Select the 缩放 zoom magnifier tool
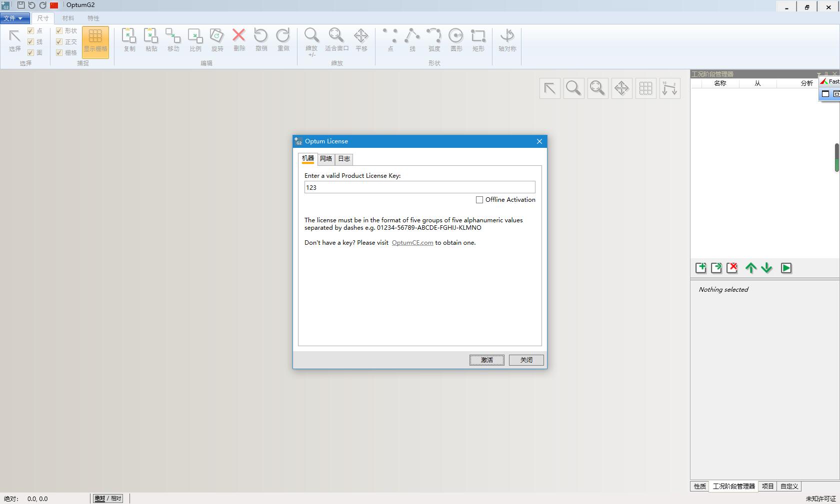840x504 pixels. (311, 42)
